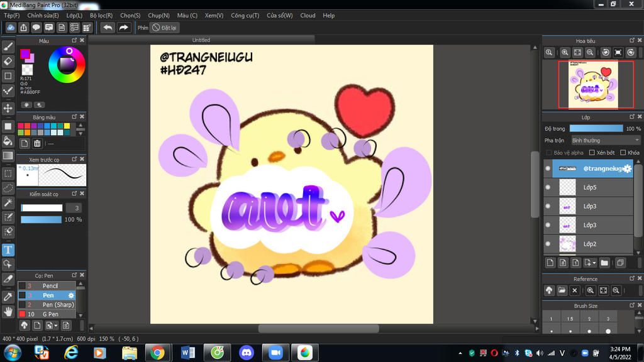Click the cloud save toolbar icon
644x362 pixels.
(x=11, y=28)
